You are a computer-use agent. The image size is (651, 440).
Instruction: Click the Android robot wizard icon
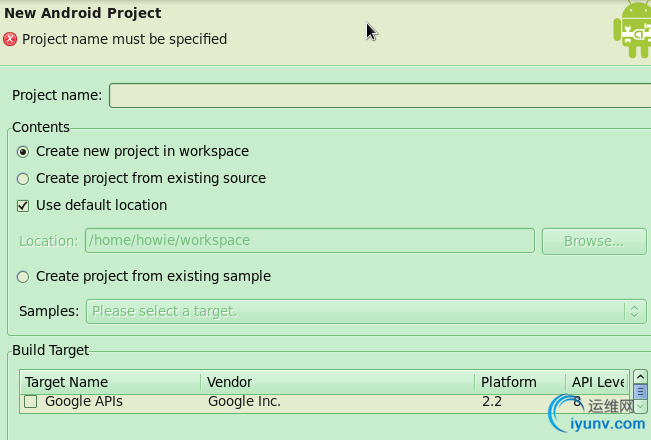632,30
